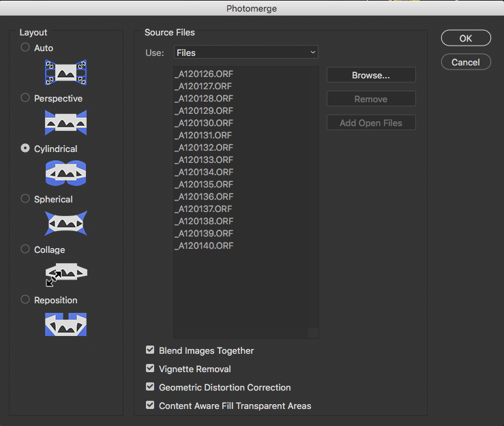
Task: Cancel the Photomerge dialog
Action: 466,62
